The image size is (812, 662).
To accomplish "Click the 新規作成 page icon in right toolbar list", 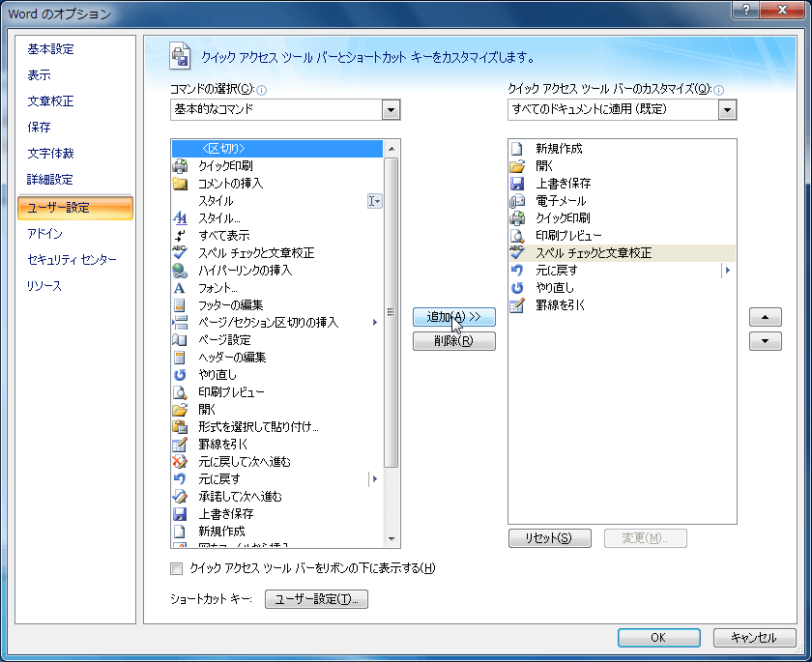I will click(x=517, y=149).
